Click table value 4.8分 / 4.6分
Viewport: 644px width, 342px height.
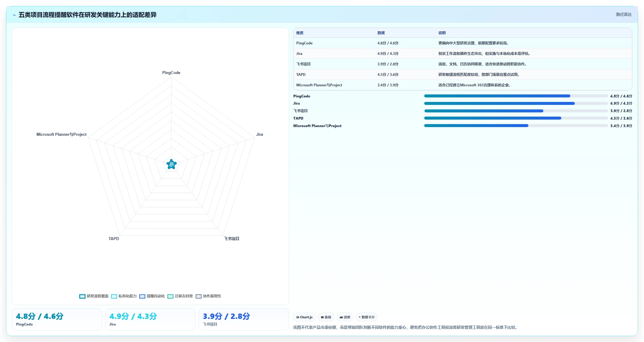[388, 43]
